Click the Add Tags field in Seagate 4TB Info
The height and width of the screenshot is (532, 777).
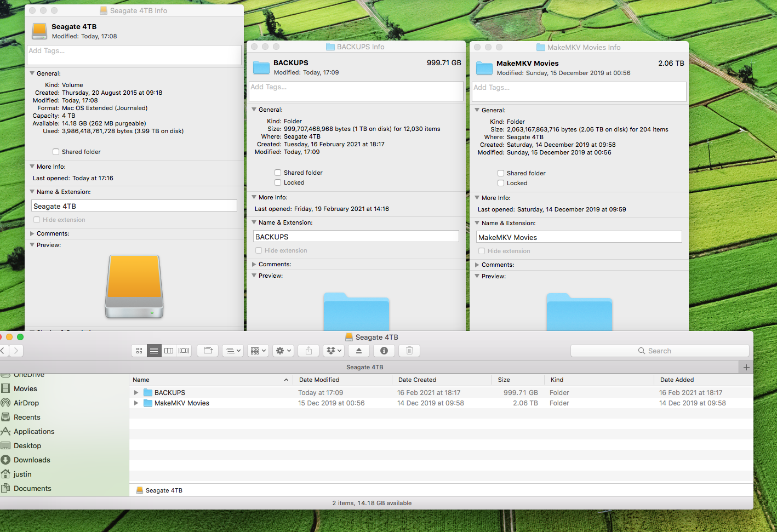tap(134, 55)
